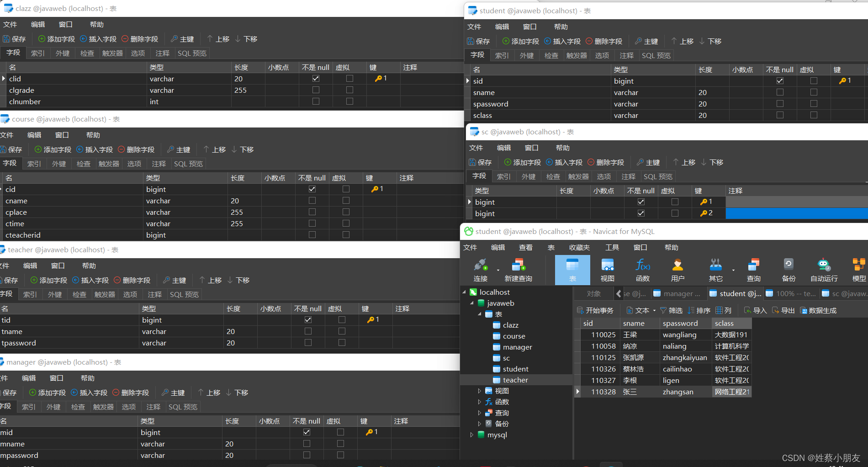Click the sclass column header
The width and height of the screenshot is (868, 467).
tap(731, 323)
